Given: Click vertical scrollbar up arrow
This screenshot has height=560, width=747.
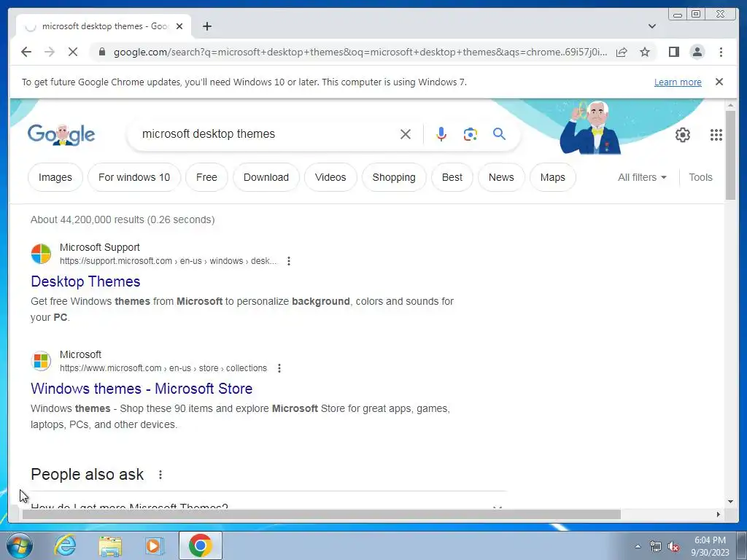Looking at the screenshot, I should pos(731,105).
